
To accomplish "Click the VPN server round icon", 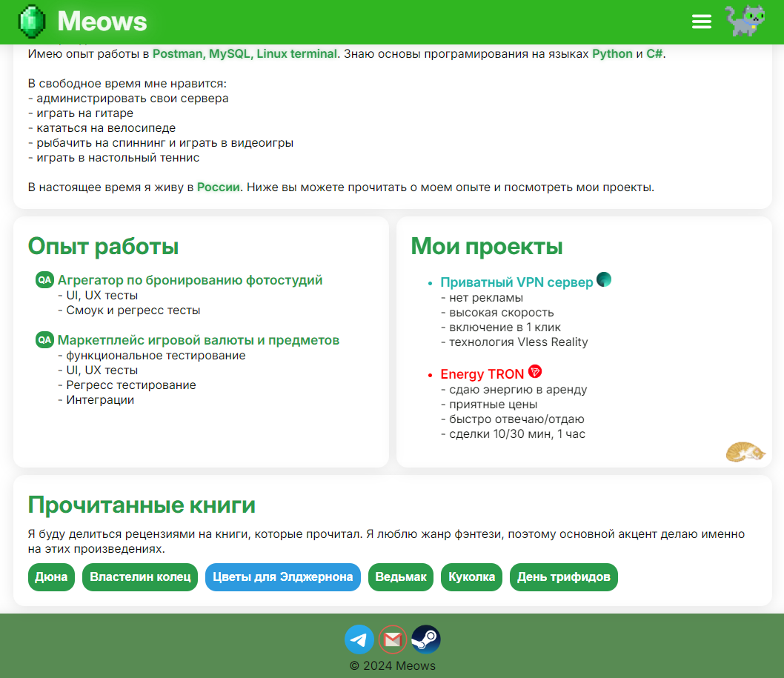I will (x=604, y=279).
